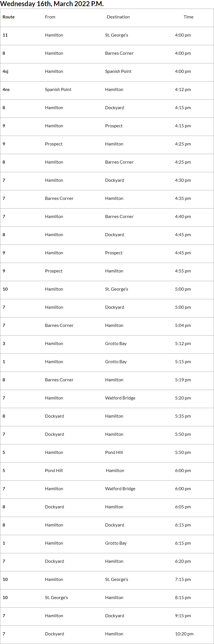Select route 4sj in the Route column

pos(6,71)
